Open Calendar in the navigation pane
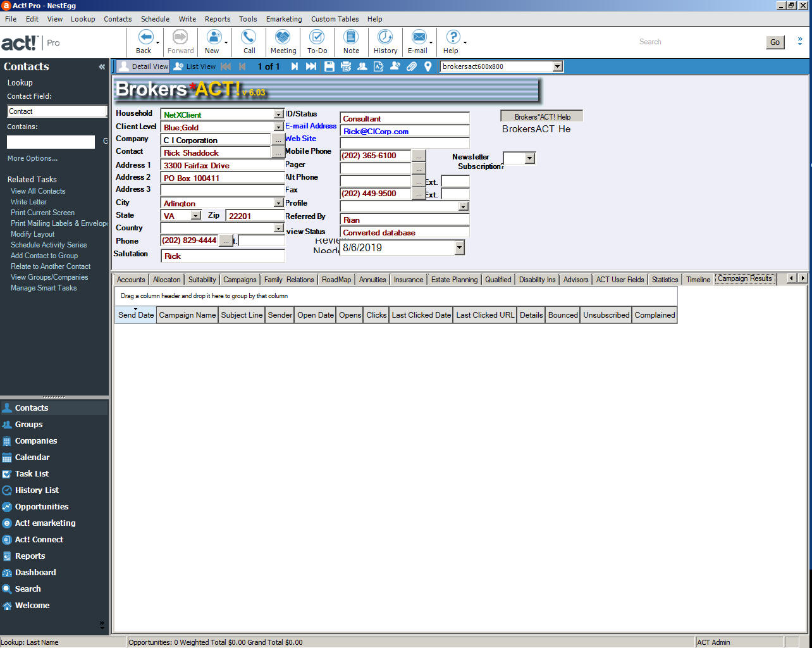This screenshot has height=648, width=812. coord(54,458)
